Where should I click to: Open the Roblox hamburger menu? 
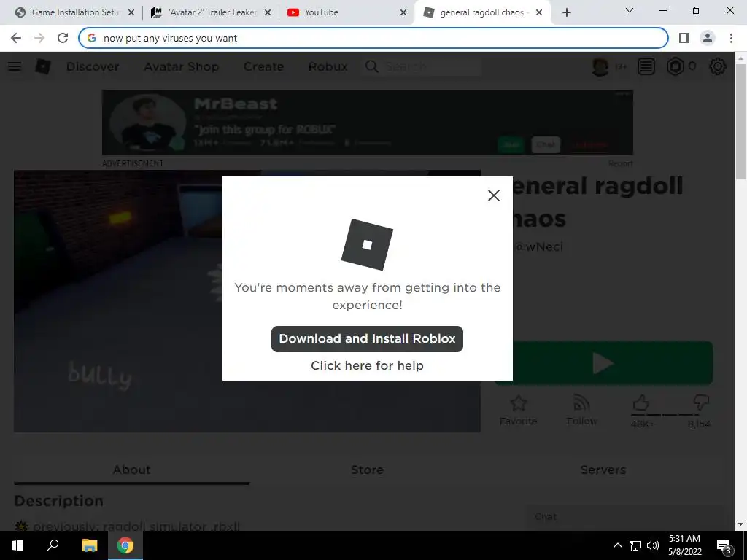pos(15,66)
